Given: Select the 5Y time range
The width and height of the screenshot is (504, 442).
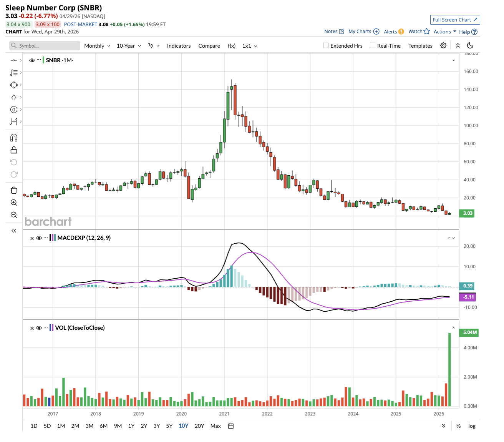Looking at the screenshot, I should [x=169, y=426].
